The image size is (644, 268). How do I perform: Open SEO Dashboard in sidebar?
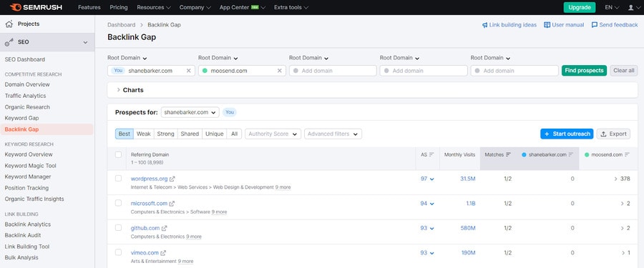(25, 59)
